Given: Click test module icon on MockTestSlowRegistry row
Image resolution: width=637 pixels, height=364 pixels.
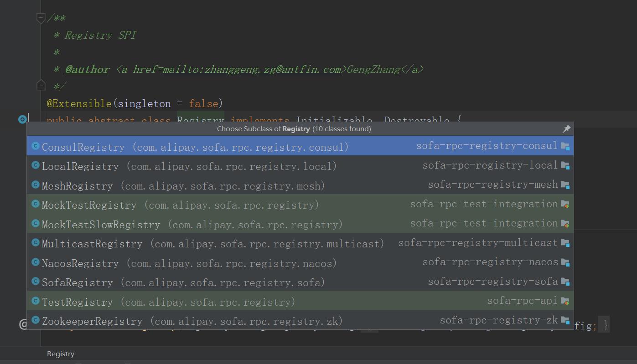Looking at the screenshot, I should click(565, 224).
